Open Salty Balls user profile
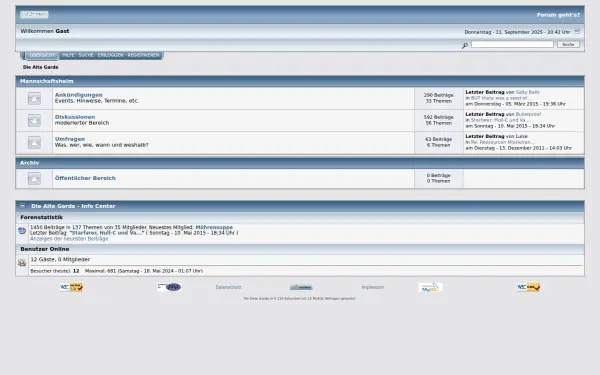Screen dimensions: 600x375 coord(527,92)
